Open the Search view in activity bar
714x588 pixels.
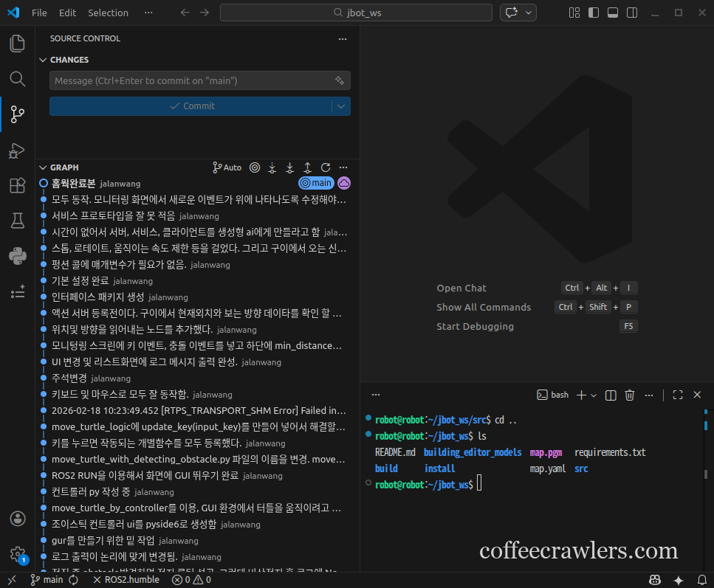click(17, 79)
